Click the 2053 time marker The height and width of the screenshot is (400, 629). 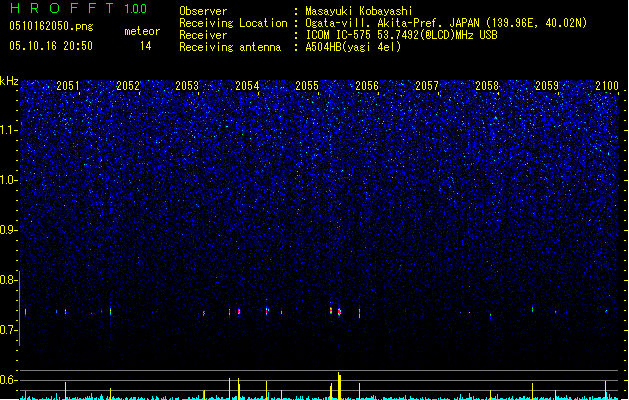coord(187,86)
